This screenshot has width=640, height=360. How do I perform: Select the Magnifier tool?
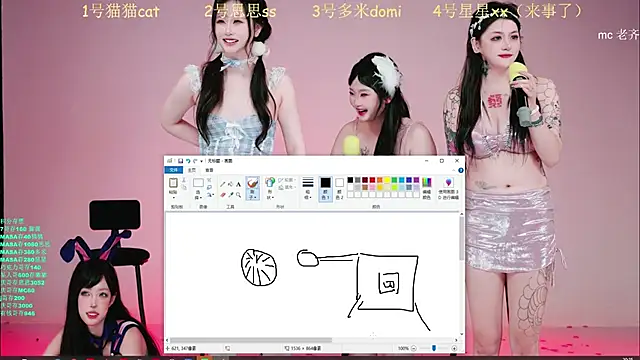238,195
